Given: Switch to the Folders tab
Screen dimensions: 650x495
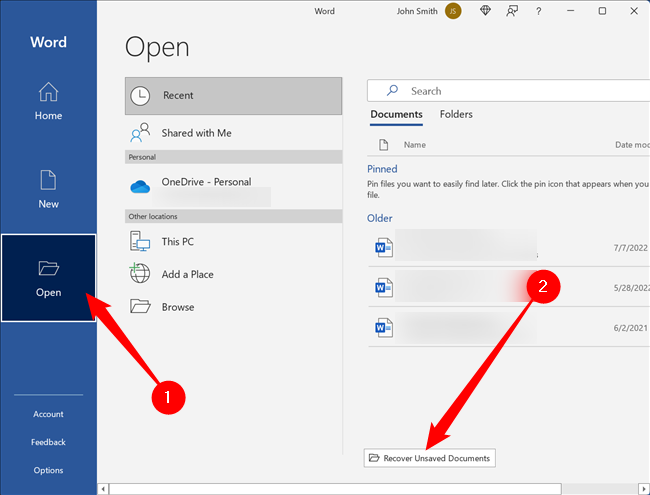Looking at the screenshot, I should [x=456, y=114].
